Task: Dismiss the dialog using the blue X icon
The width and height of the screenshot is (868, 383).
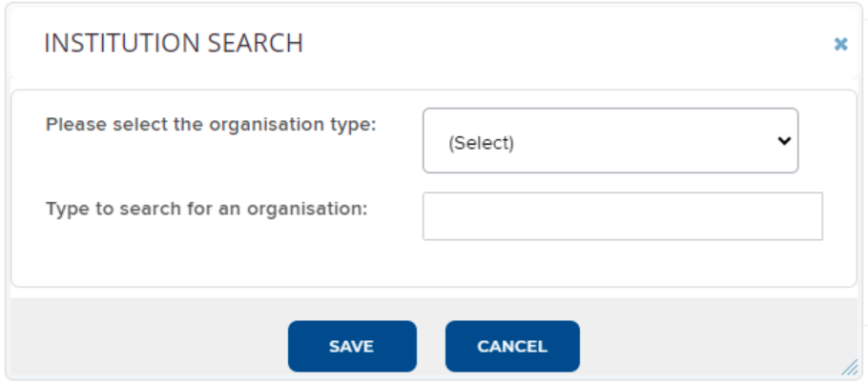Action: 840,44
